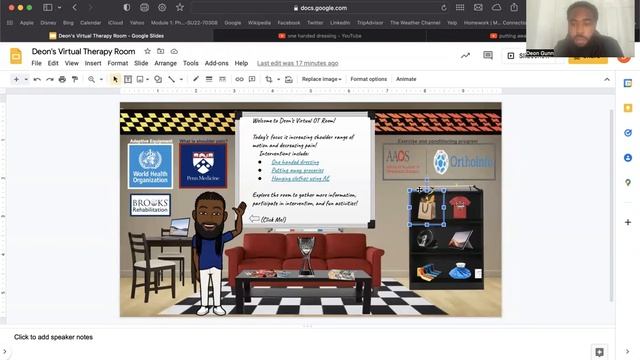
Task: Open Maps in the side panel
Action: tap(628, 182)
